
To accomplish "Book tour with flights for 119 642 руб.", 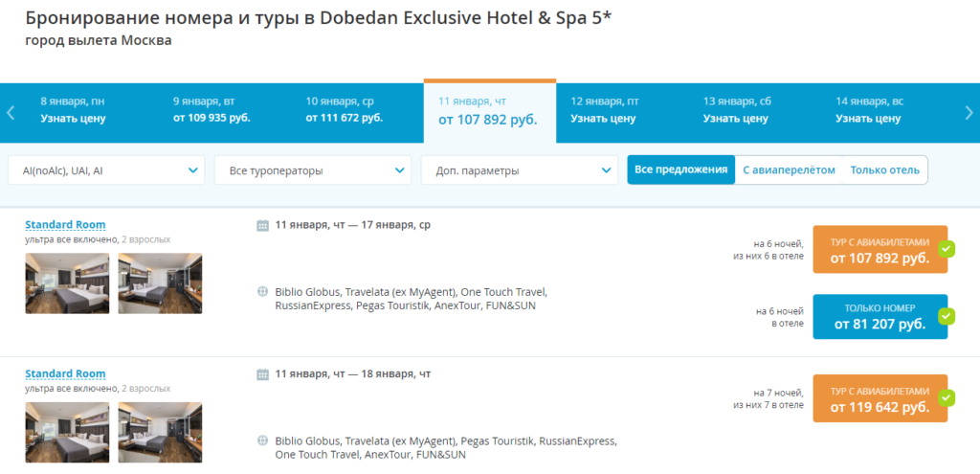I will pyautogui.click(x=879, y=398).
